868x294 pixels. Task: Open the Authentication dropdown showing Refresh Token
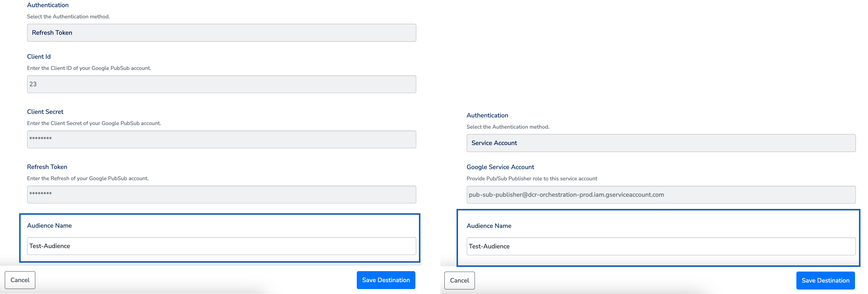[221, 33]
